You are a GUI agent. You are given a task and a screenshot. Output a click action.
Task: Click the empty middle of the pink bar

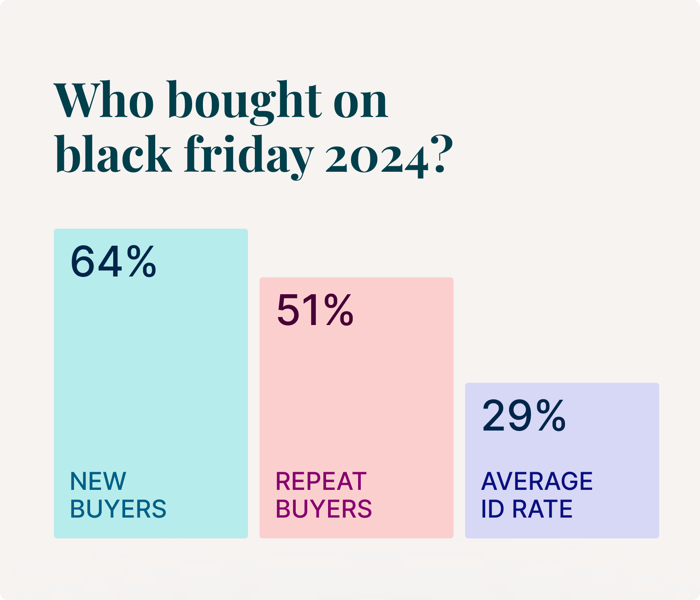[x=357, y=397]
